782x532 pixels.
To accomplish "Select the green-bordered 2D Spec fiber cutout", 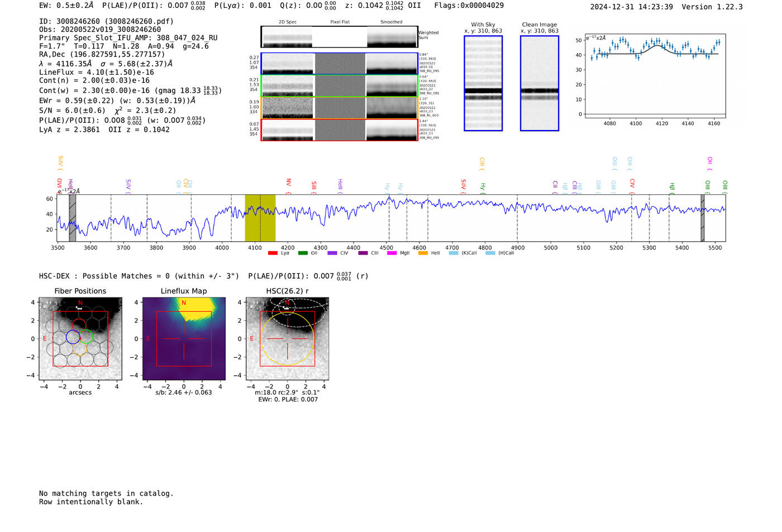I will 288,86.
